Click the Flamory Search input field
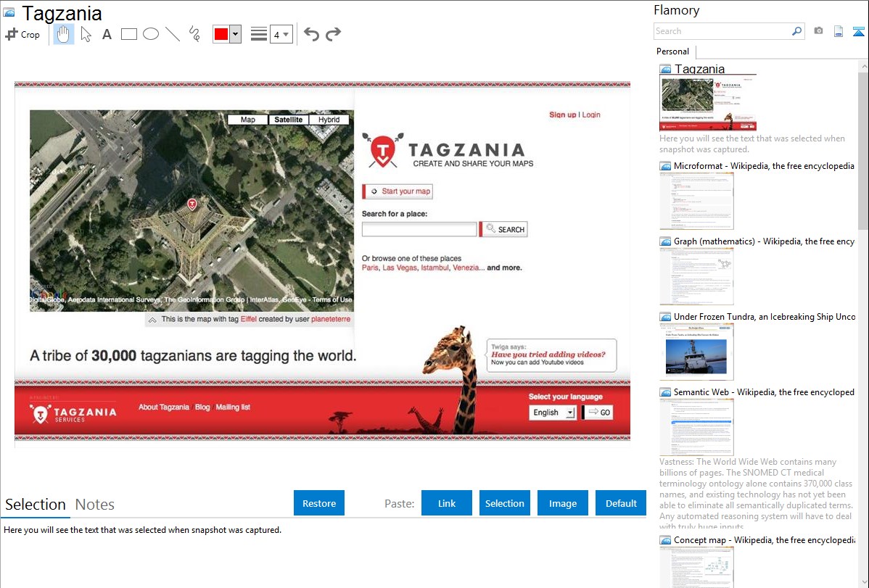The image size is (869, 588). pos(722,31)
